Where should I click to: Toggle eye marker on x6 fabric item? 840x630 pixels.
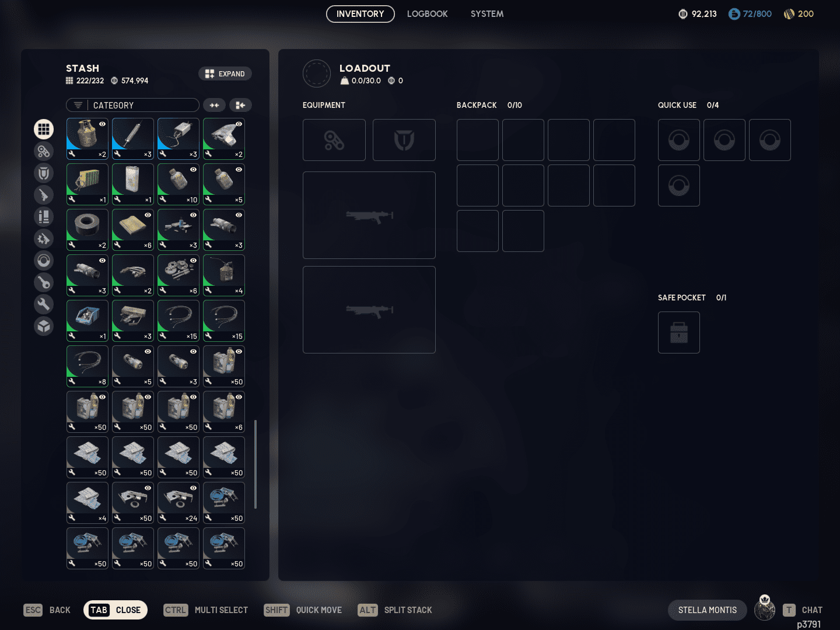148,215
